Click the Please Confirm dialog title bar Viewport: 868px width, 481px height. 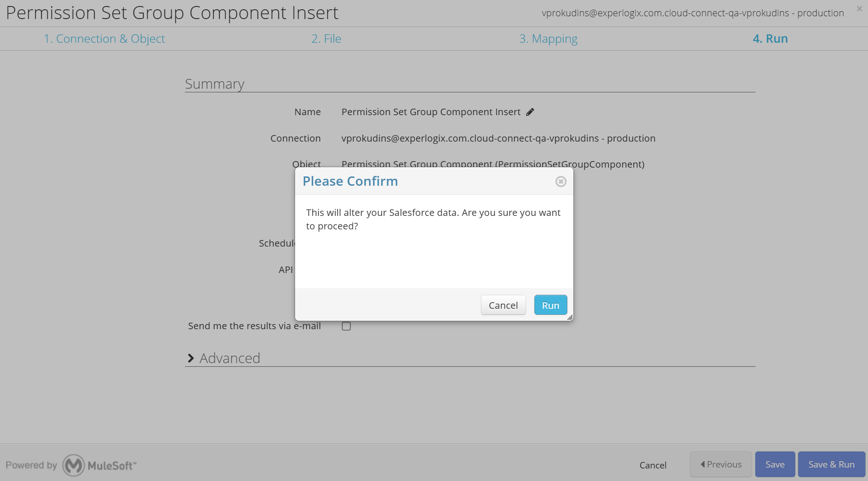(x=434, y=181)
